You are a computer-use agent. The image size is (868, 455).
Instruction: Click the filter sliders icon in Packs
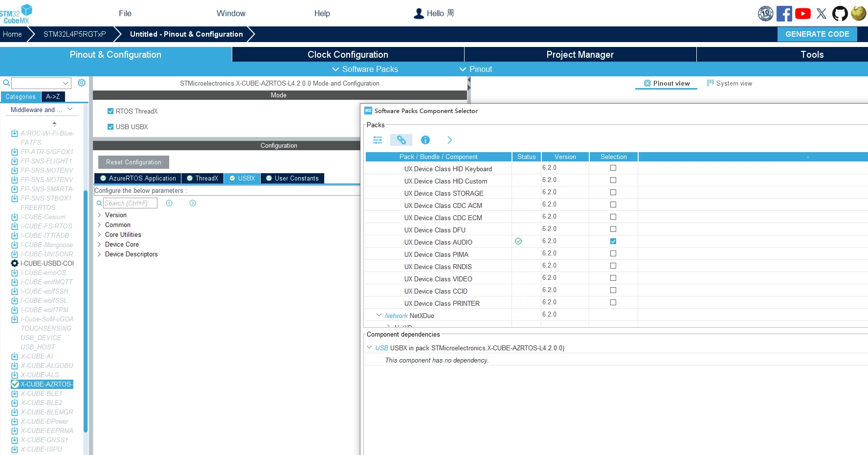378,140
